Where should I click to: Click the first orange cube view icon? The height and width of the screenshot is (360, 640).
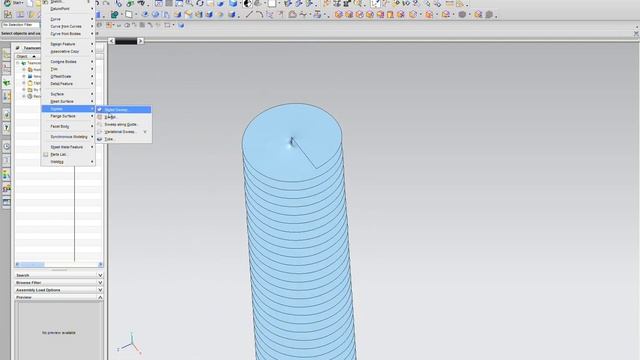pyautogui.click(x=338, y=15)
